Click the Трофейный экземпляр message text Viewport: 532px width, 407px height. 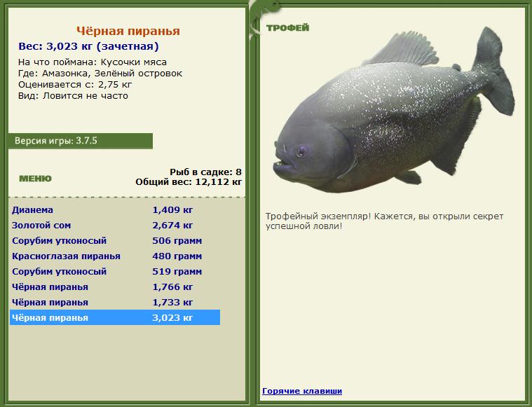pyautogui.click(x=384, y=221)
